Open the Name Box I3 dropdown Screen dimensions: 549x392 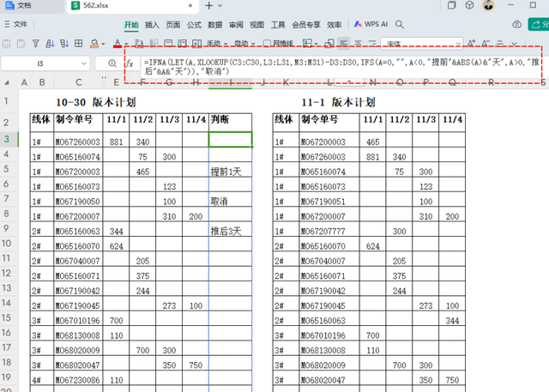pos(84,63)
